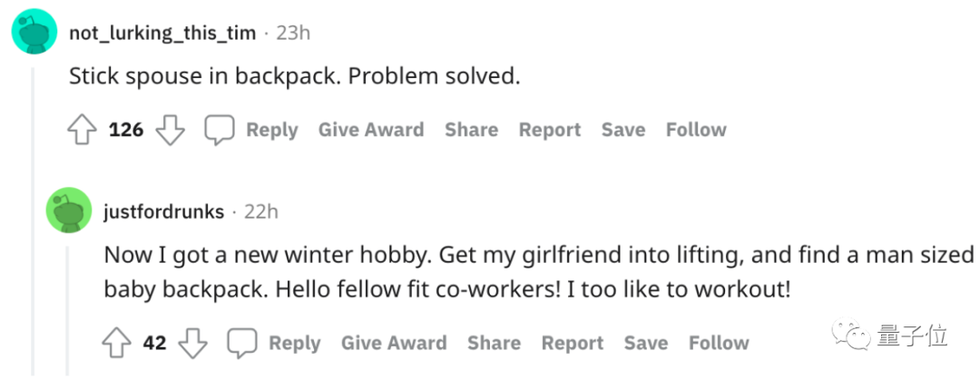Give Award to justfordrunks reply

tap(394, 343)
